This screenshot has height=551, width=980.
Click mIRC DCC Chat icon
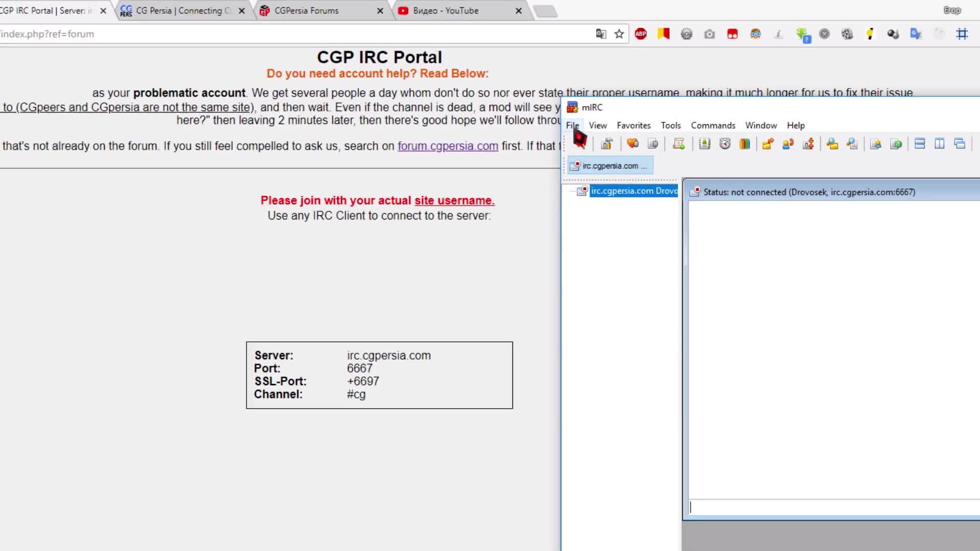click(x=788, y=144)
